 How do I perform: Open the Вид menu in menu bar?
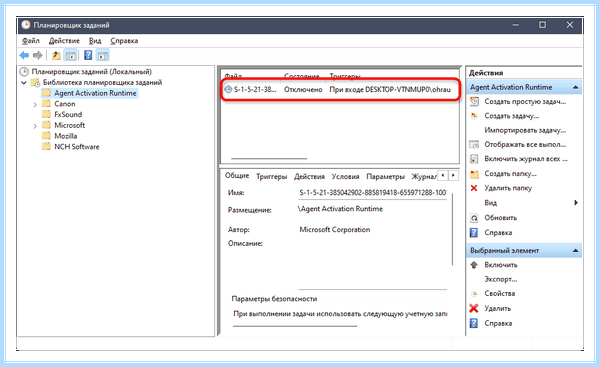pos(95,41)
